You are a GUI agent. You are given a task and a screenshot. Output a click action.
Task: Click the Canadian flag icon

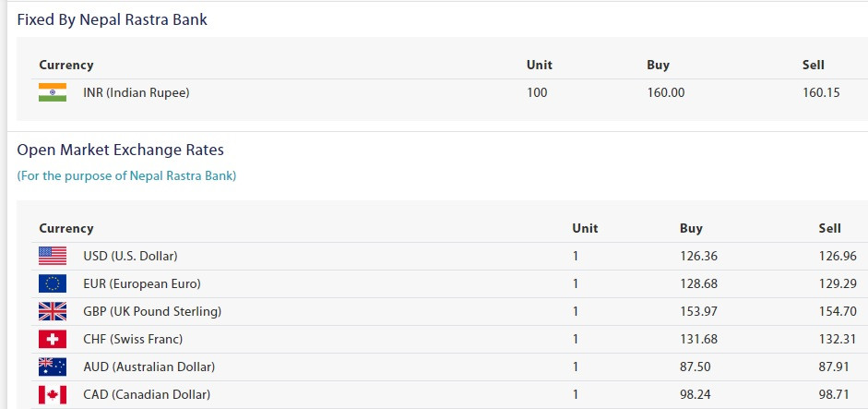53,394
